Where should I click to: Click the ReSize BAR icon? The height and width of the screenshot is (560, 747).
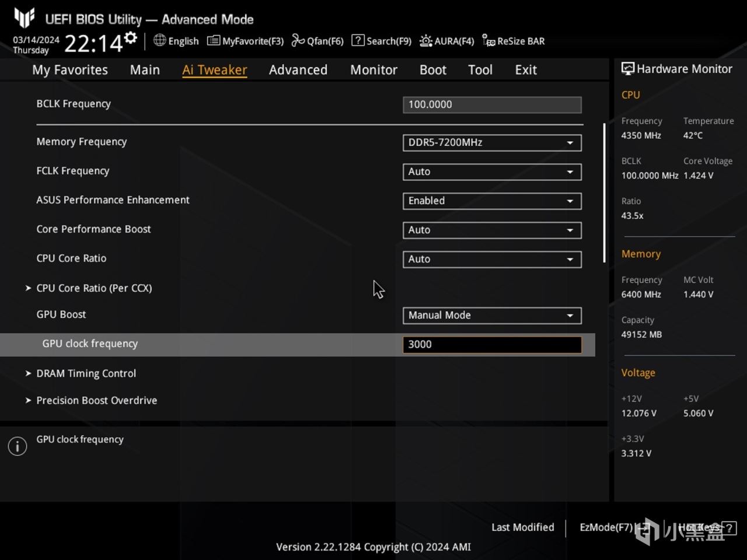click(x=488, y=40)
